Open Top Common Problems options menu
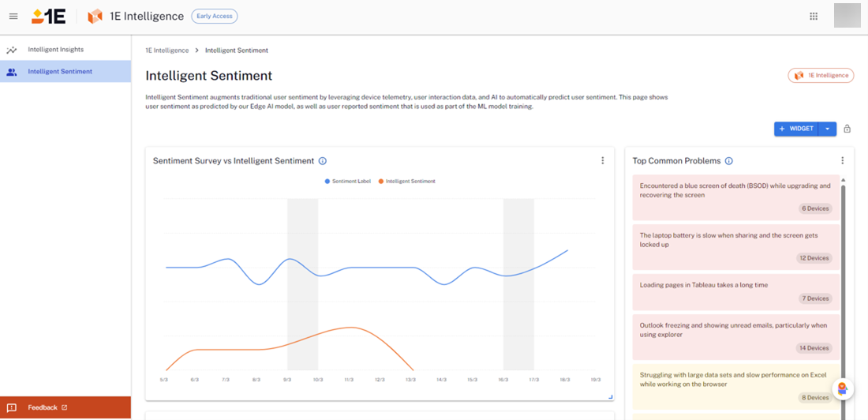Viewport: 868px width, 420px height. (842, 161)
